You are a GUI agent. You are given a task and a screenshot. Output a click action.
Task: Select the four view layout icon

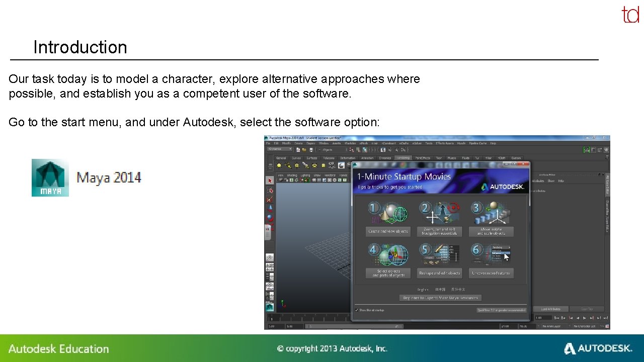pyautogui.click(x=270, y=266)
